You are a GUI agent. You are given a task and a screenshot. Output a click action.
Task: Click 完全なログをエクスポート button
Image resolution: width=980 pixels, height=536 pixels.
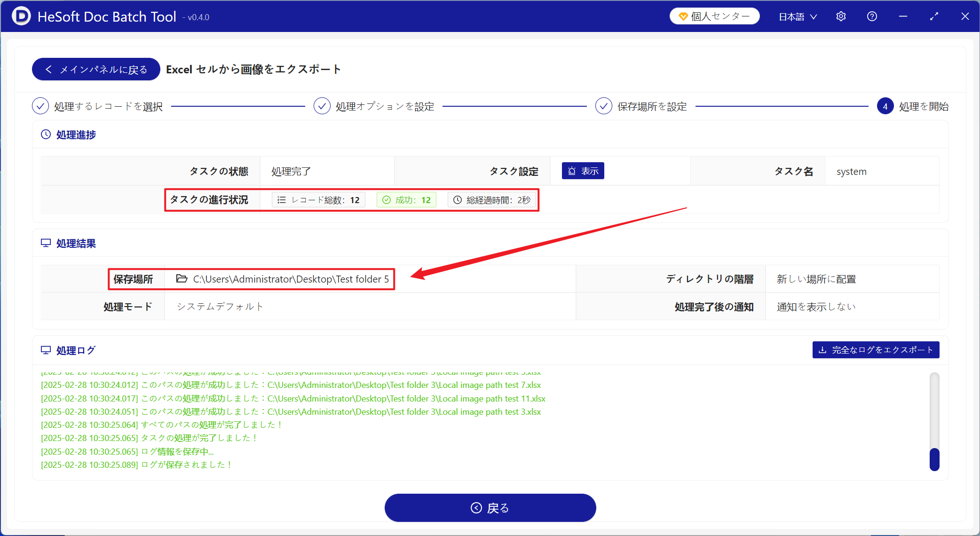point(876,350)
